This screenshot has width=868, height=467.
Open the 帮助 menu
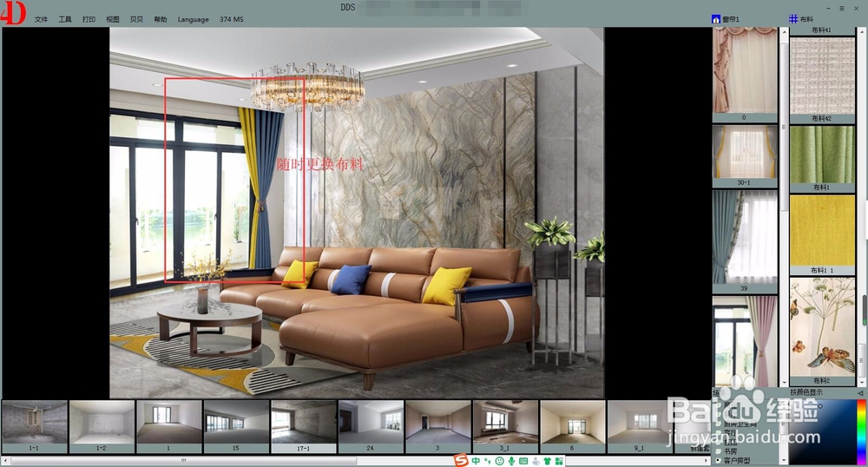point(160,19)
